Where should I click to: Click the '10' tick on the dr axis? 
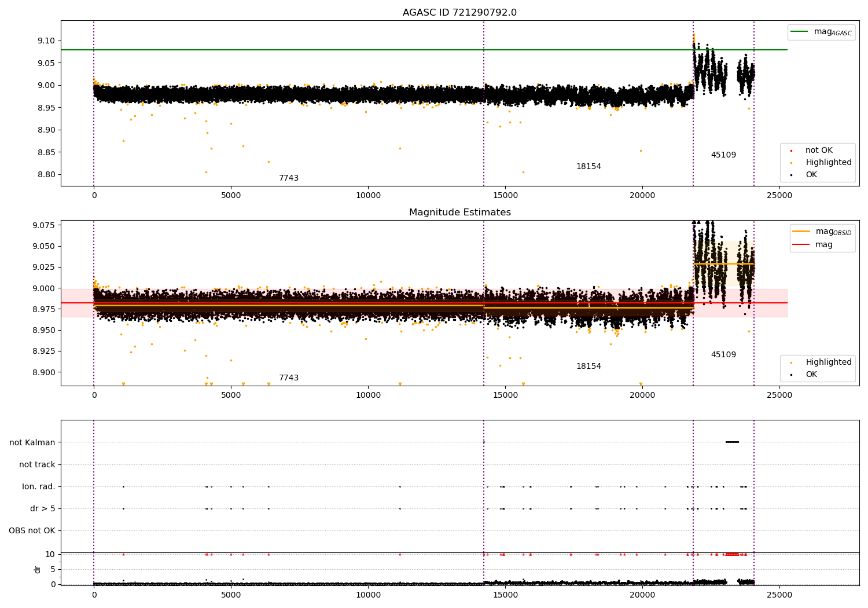pos(50,554)
